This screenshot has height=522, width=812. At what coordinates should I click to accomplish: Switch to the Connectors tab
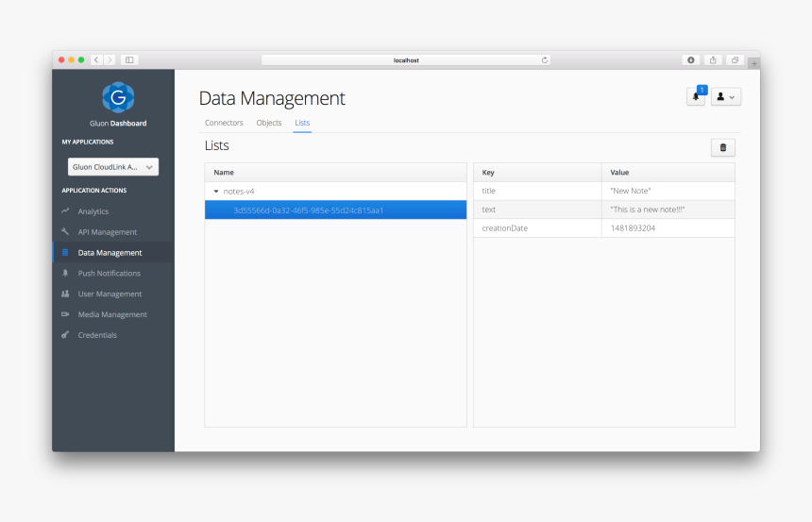224,123
